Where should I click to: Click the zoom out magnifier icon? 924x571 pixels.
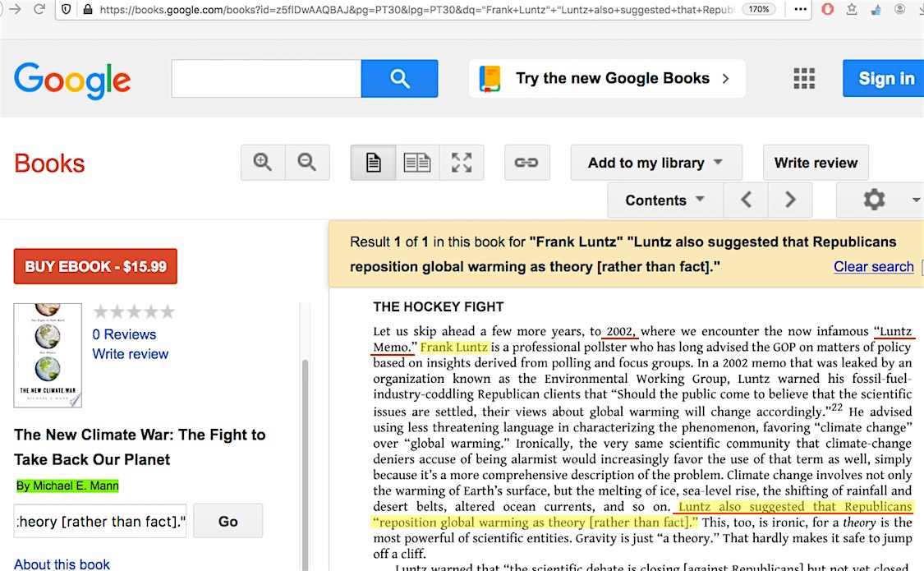coord(307,163)
